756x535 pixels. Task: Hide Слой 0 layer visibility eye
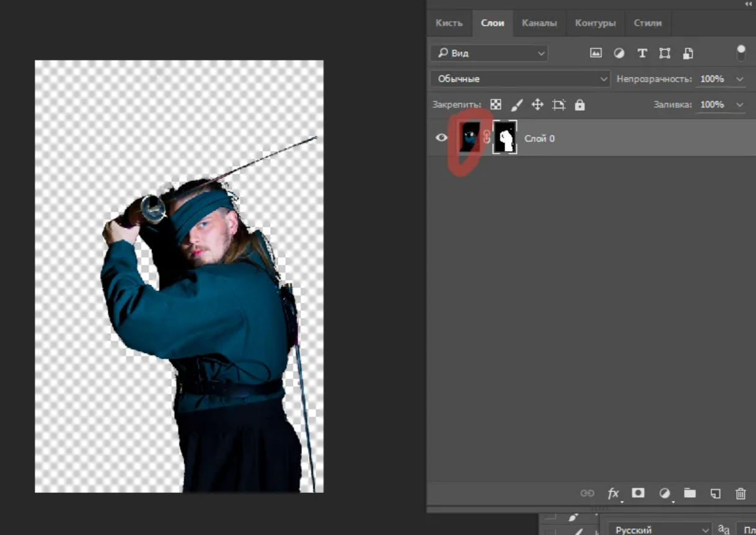pyautogui.click(x=441, y=137)
